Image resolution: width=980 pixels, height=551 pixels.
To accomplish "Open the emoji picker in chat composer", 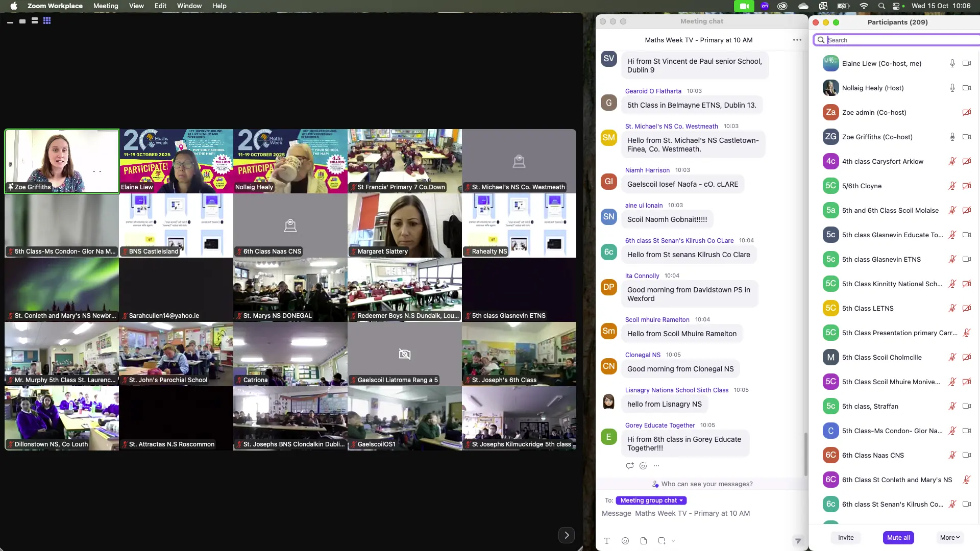I will pos(625,541).
